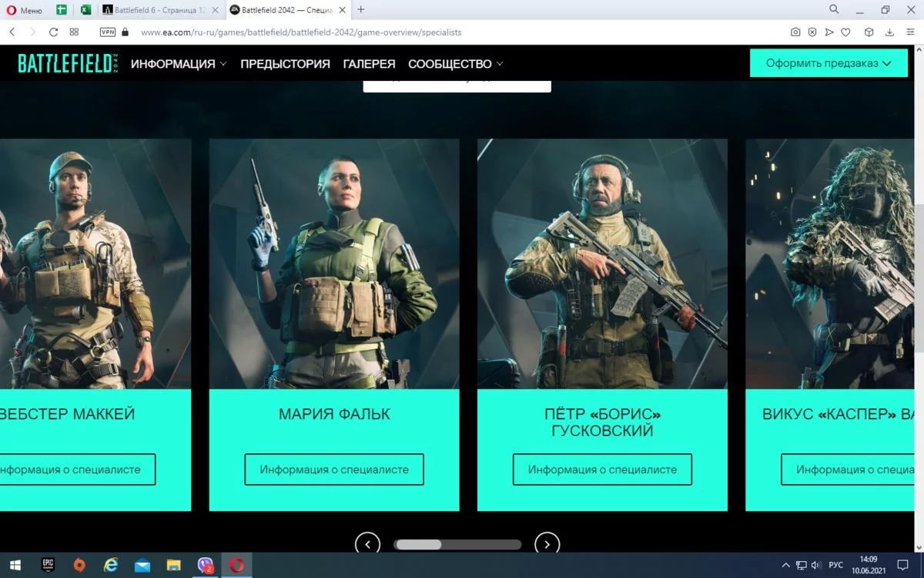The height and width of the screenshot is (578, 924).
Task: Expand the Оформить предзаказ button
Action: [x=829, y=63]
